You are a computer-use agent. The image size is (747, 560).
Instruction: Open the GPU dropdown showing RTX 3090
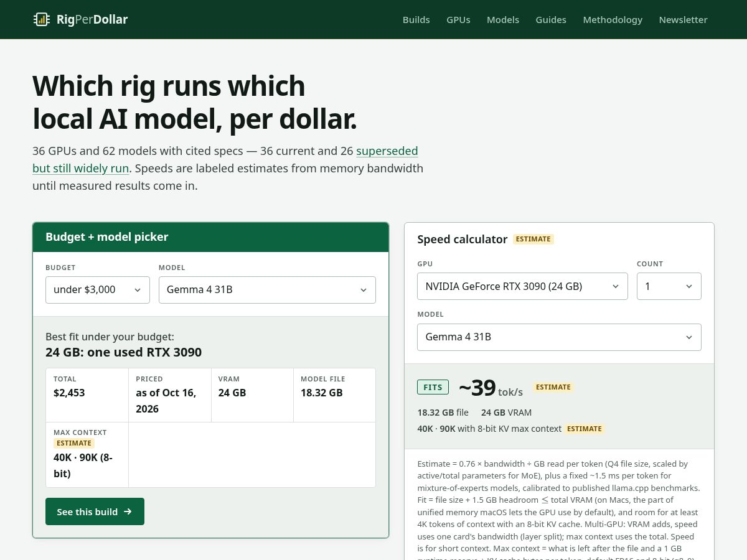[522, 286]
